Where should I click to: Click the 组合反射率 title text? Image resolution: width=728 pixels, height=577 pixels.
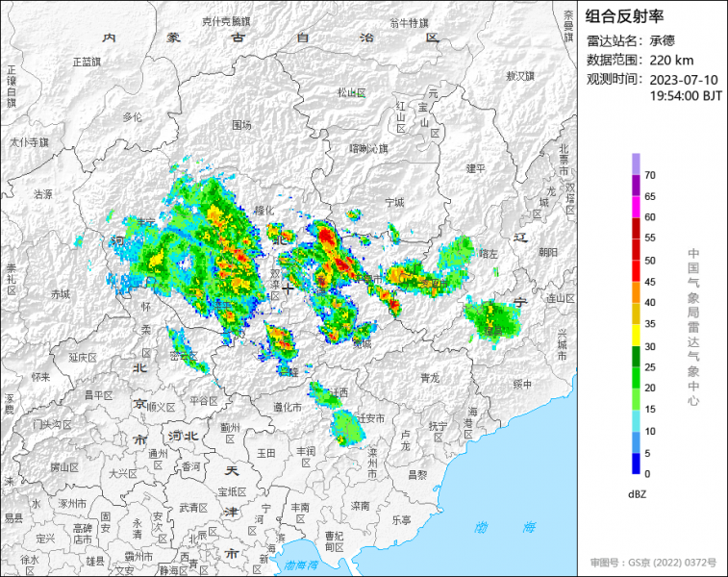[626, 15]
